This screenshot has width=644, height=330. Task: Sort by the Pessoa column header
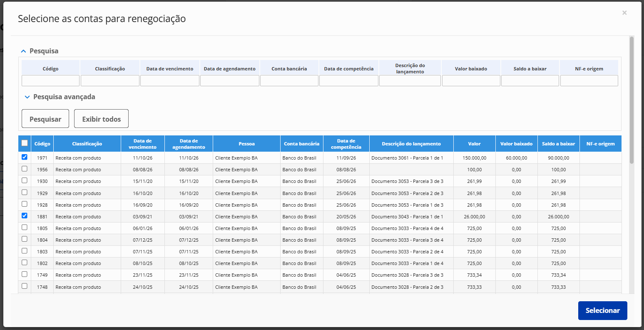click(246, 144)
